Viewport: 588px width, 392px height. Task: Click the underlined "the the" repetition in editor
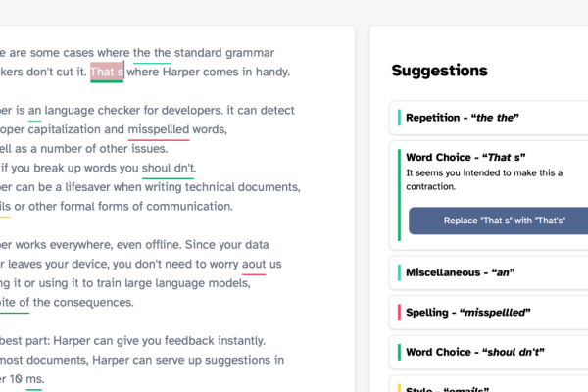click(x=152, y=53)
